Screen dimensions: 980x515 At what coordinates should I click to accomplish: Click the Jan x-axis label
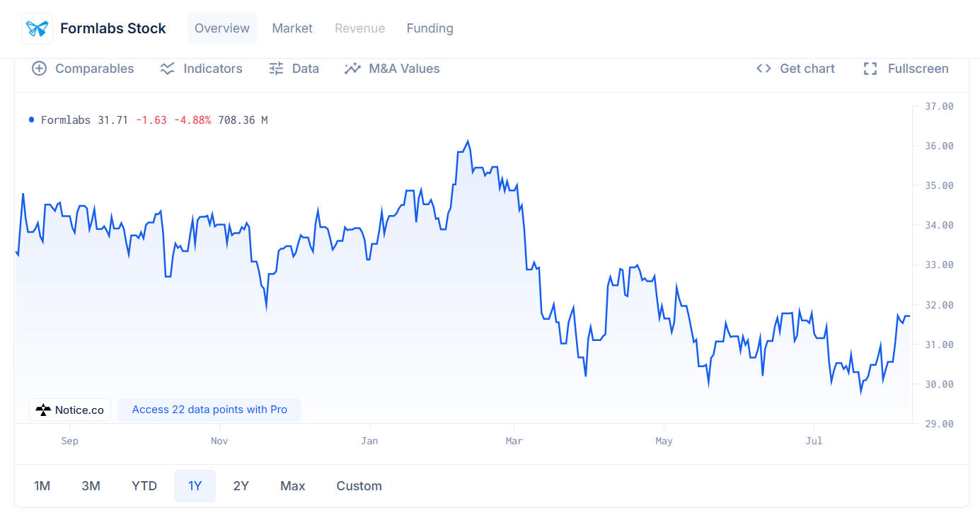[369, 441]
